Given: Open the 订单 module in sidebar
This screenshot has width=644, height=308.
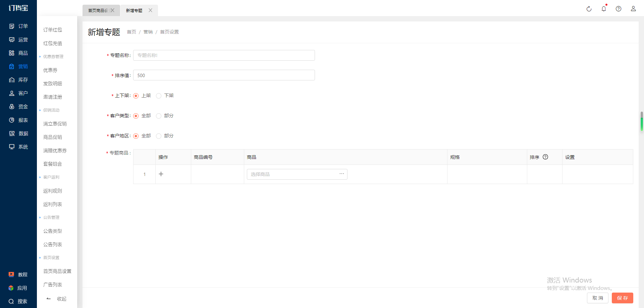Looking at the screenshot, I should pyautogui.click(x=18, y=26).
